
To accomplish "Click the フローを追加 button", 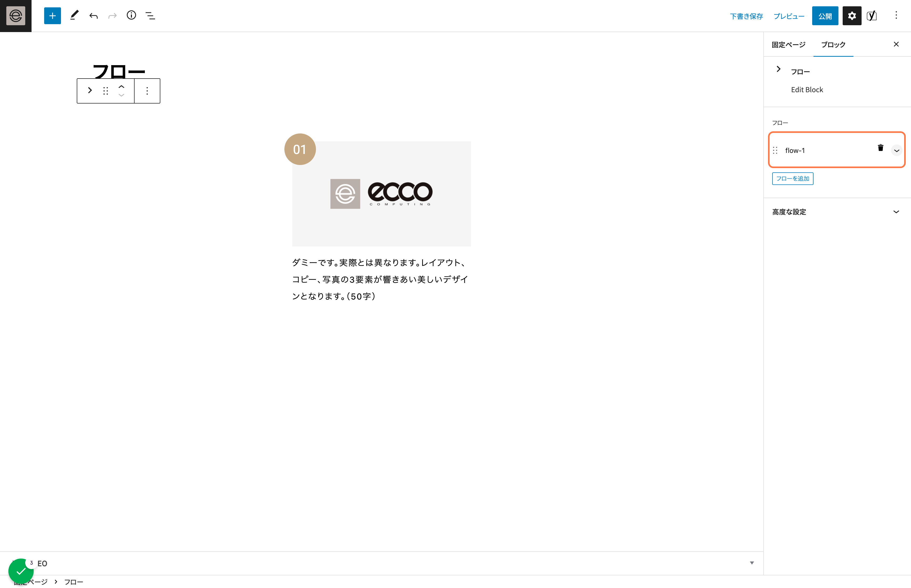I will (x=792, y=179).
